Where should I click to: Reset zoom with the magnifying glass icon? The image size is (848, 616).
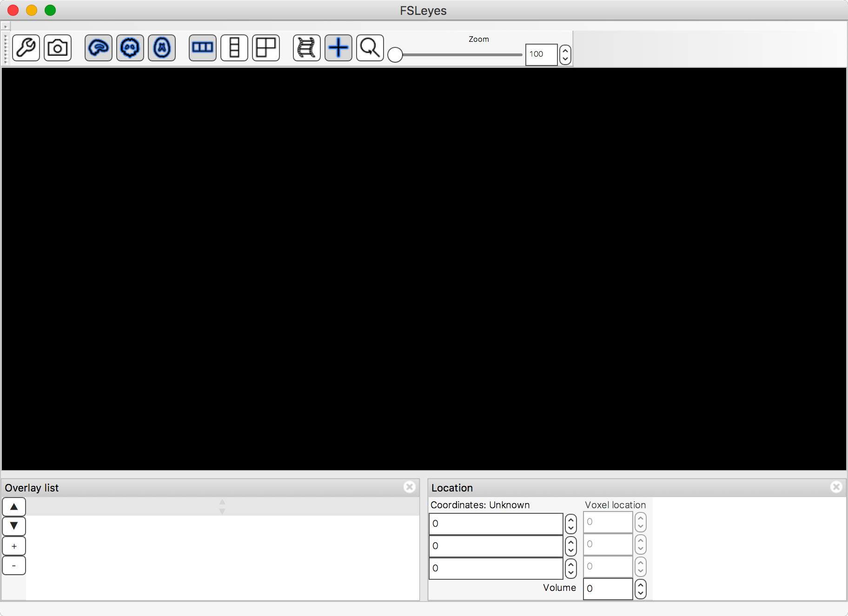pyautogui.click(x=370, y=48)
